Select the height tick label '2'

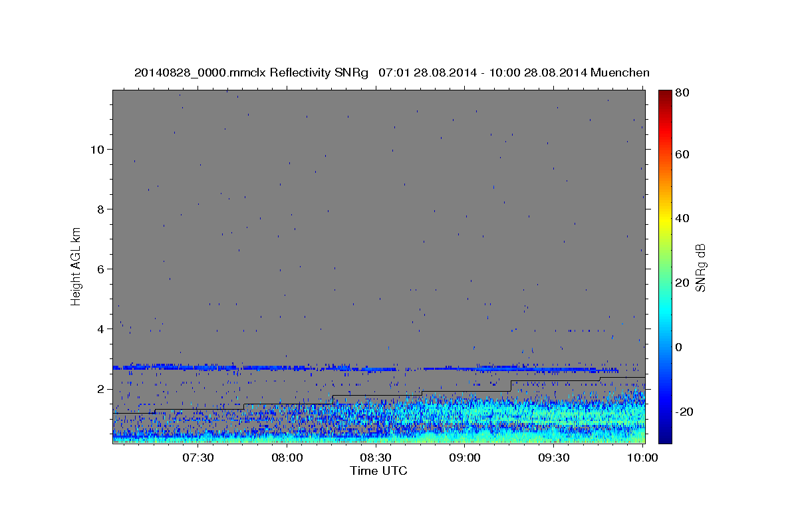pos(100,388)
